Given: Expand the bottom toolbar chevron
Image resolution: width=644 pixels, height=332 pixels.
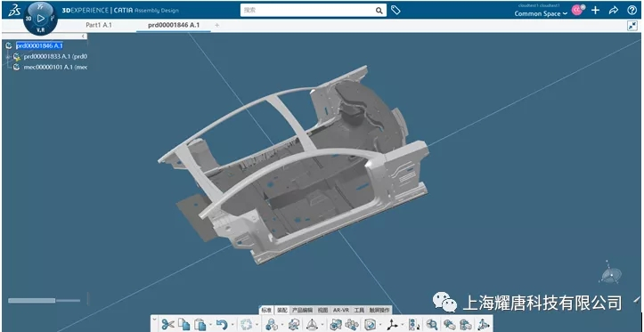Looking at the screenshot, I should (x=154, y=319).
